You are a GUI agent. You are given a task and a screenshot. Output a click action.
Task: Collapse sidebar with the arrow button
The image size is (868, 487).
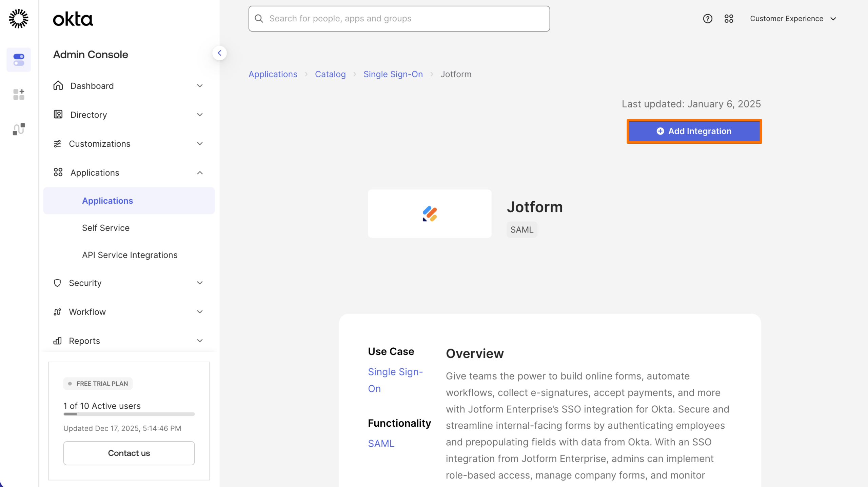(219, 53)
